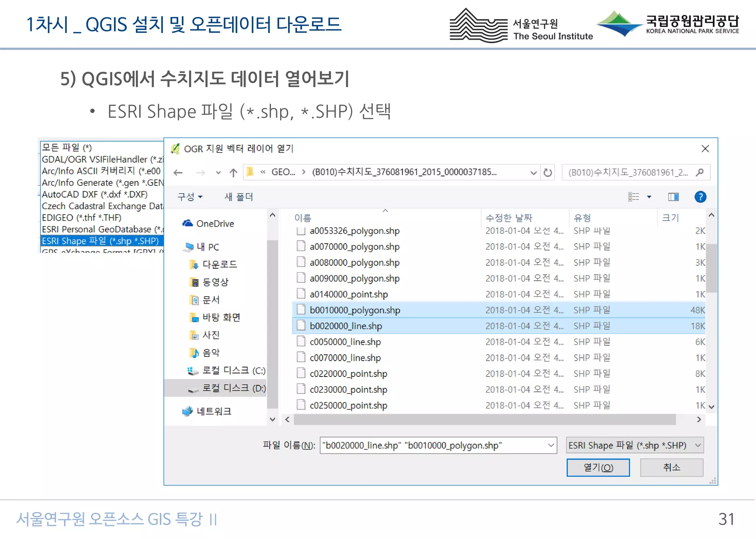Open the 문서 folder
Viewport: 756px width, 539px height.
pyautogui.click(x=205, y=300)
